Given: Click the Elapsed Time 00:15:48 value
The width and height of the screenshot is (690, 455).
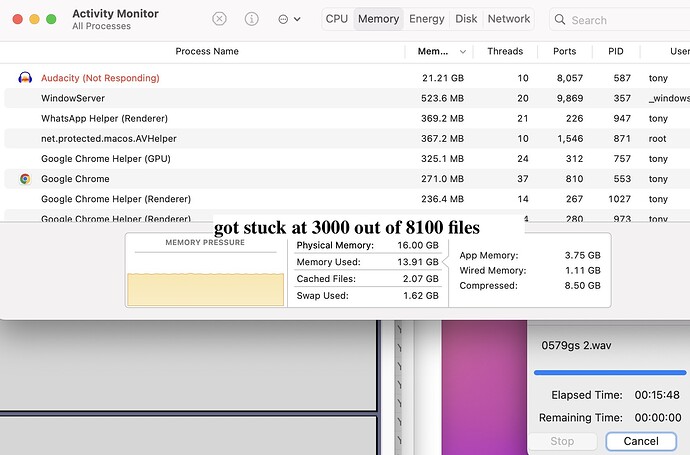Looking at the screenshot, I should click(x=657, y=395).
